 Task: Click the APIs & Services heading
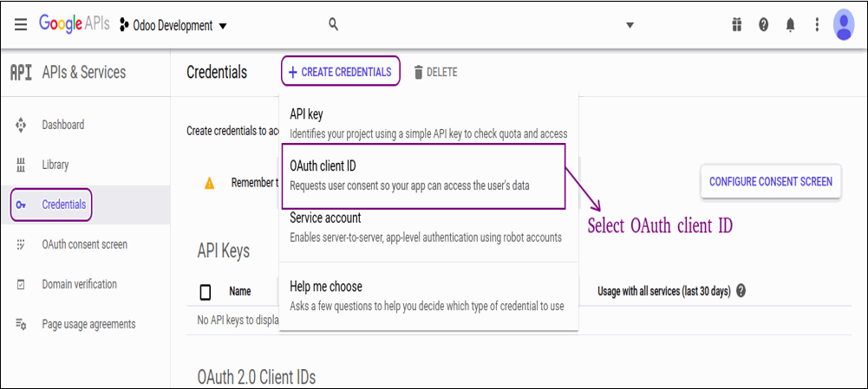click(84, 72)
